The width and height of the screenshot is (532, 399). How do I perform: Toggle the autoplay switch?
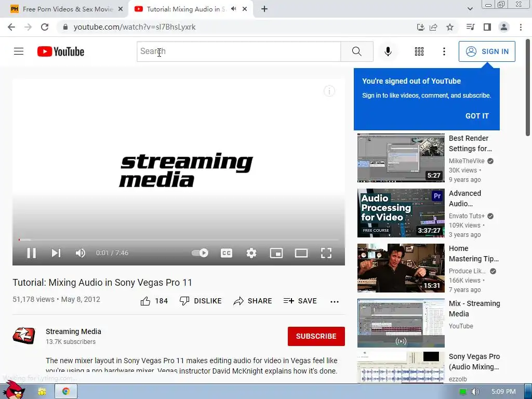click(200, 253)
